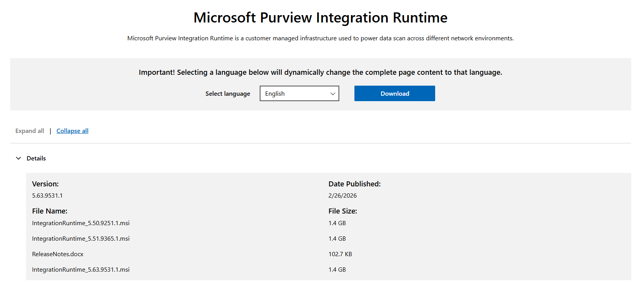Click the Details section heading

(36, 158)
